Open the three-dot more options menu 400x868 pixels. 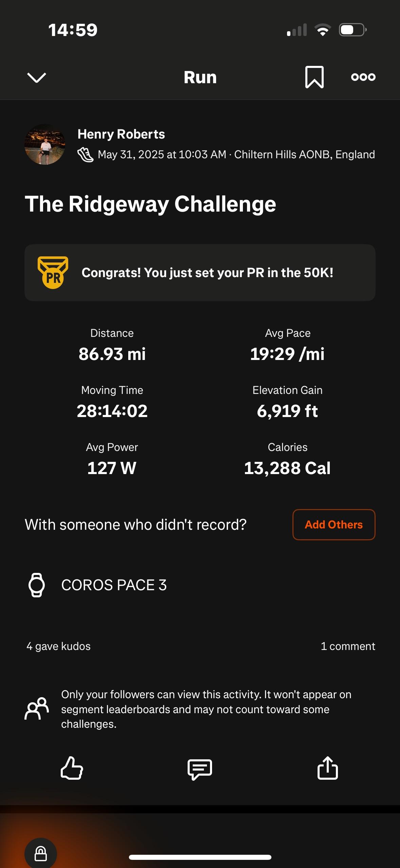point(363,77)
